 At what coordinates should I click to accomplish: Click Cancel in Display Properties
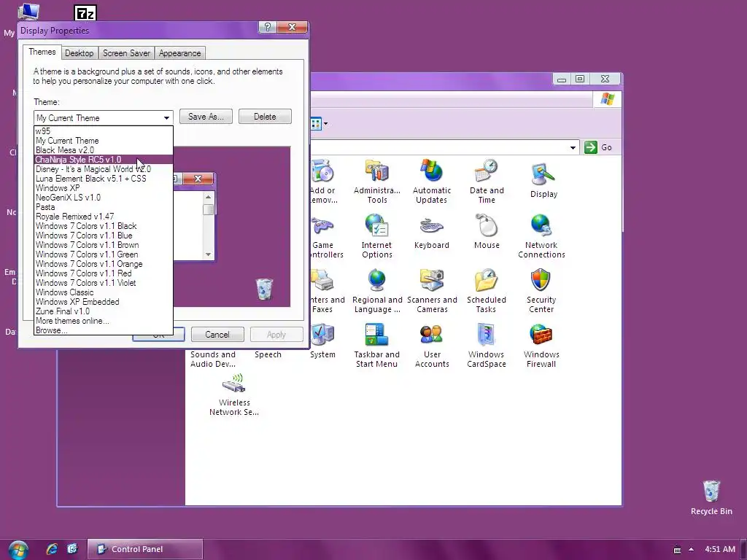217,335
